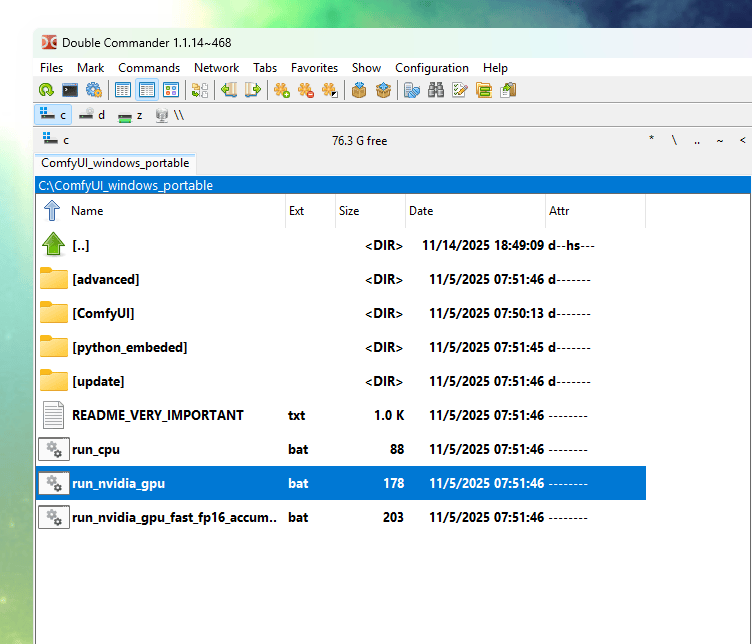Click the blue up-arrow icon in the column header

tap(52, 211)
